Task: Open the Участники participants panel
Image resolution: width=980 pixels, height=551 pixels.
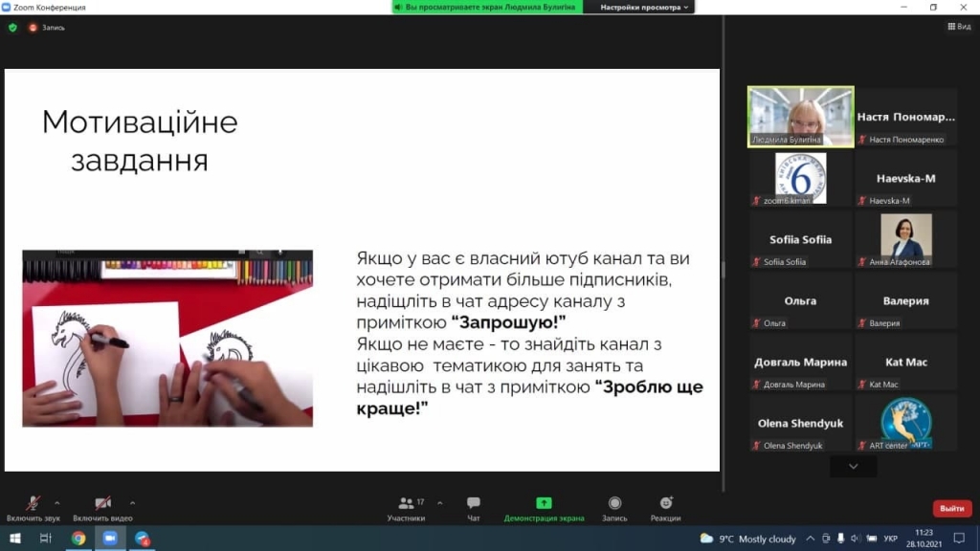Action: tap(406, 509)
